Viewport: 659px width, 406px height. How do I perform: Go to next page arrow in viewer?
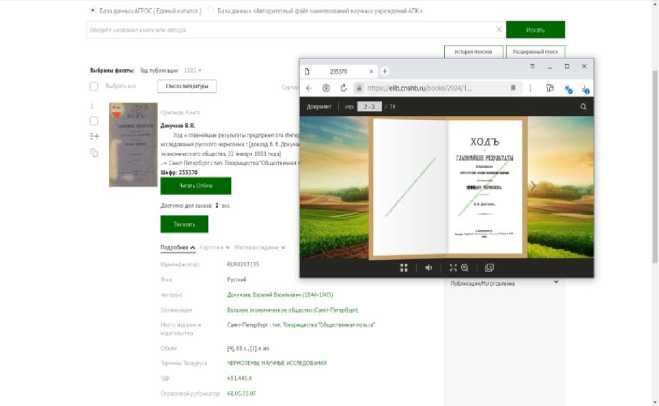click(533, 185)
